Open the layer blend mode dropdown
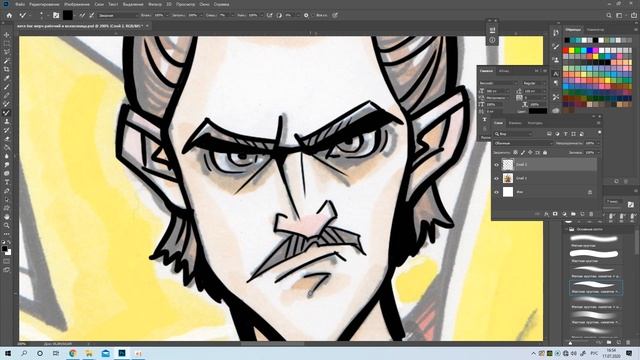 pyautogui.click(x=523, y=143)
